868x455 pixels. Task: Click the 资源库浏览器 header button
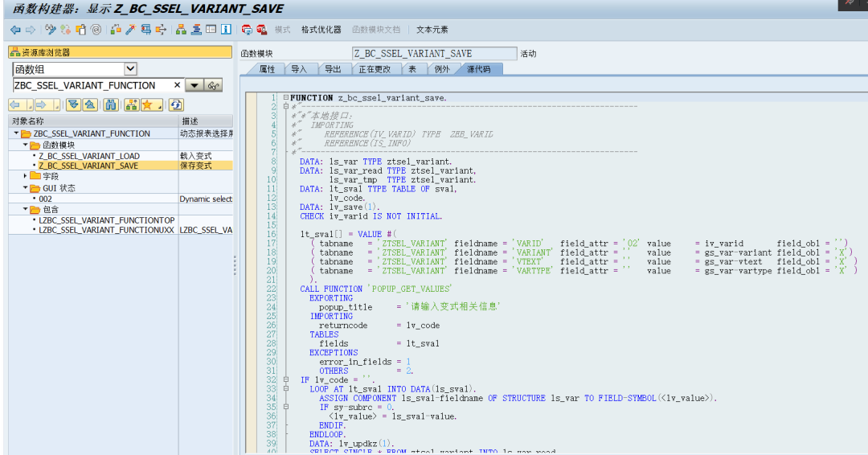(120, 52)
